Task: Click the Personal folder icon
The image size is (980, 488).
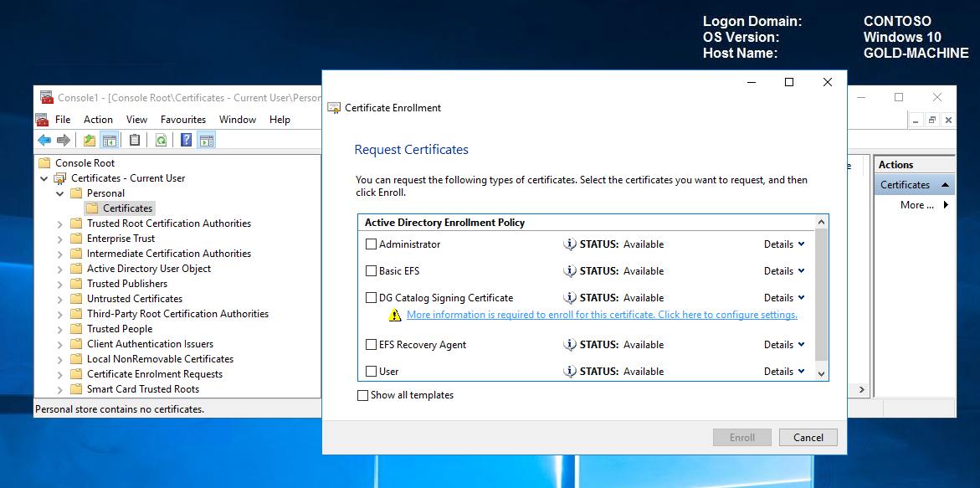Action: point(76,193)
